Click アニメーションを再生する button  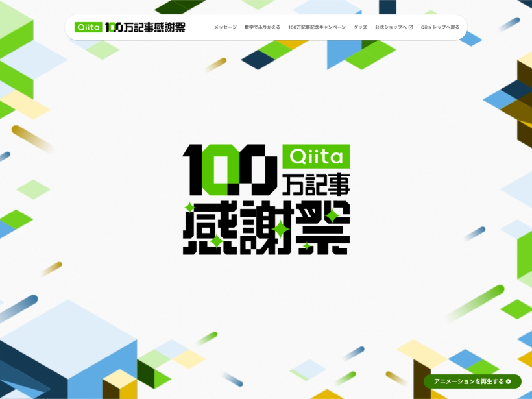pyautogui.click(x=472, y=381)
